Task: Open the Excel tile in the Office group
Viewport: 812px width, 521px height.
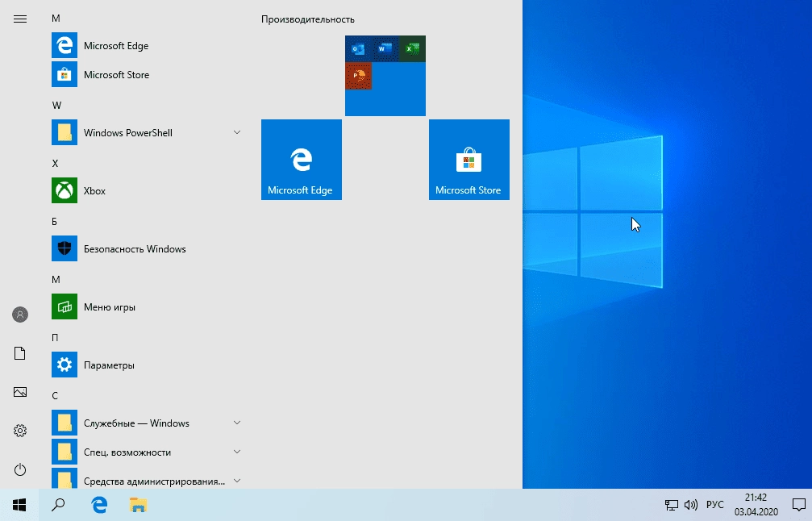Action: click(412, 48)
